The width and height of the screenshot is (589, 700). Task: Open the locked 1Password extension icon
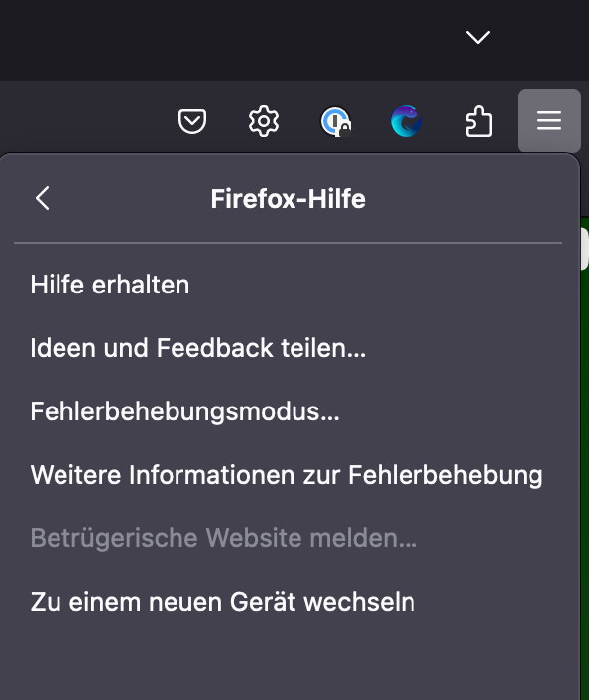(x=335, y=121)
